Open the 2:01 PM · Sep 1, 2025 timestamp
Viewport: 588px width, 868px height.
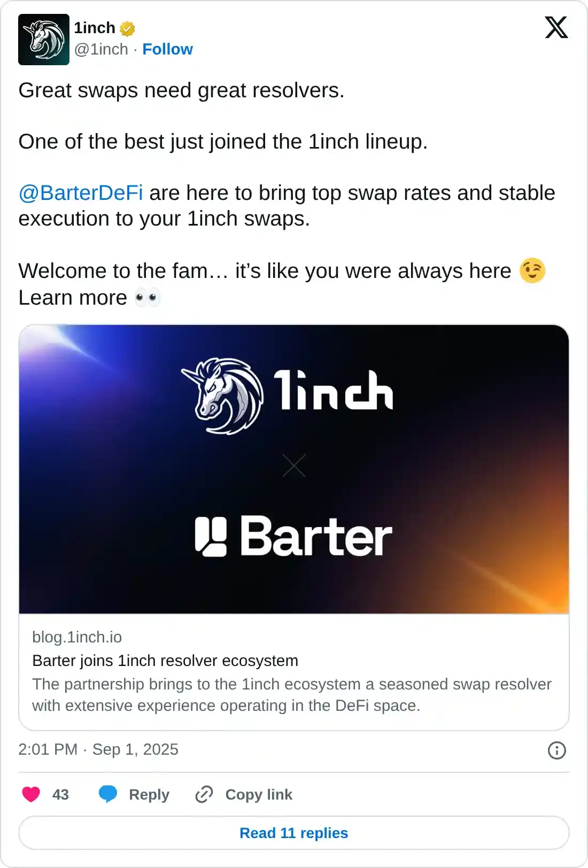98,749
